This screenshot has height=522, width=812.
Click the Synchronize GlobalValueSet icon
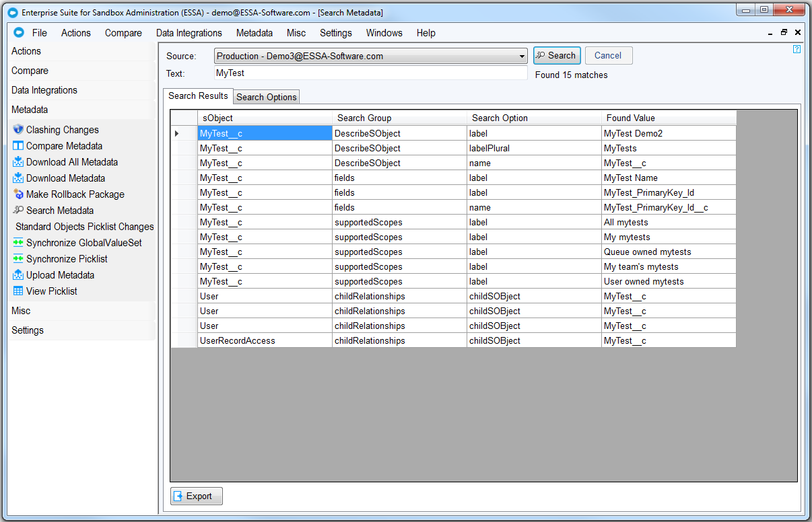18,243
